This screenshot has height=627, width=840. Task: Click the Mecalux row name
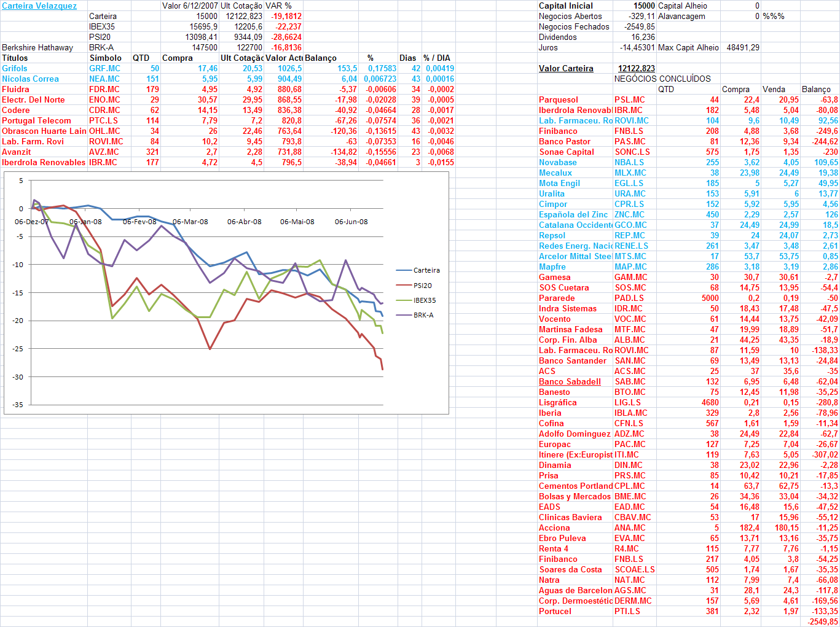click(x=555, y=173)
